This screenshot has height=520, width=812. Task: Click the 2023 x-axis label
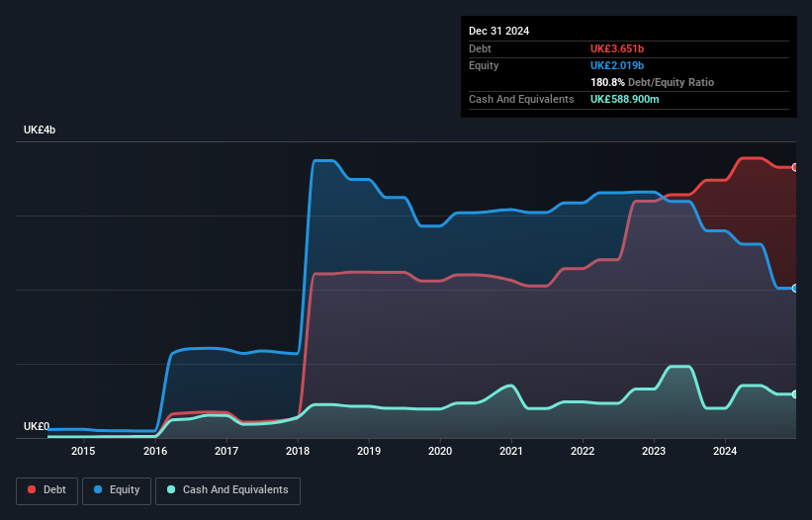tap(654, 451)
